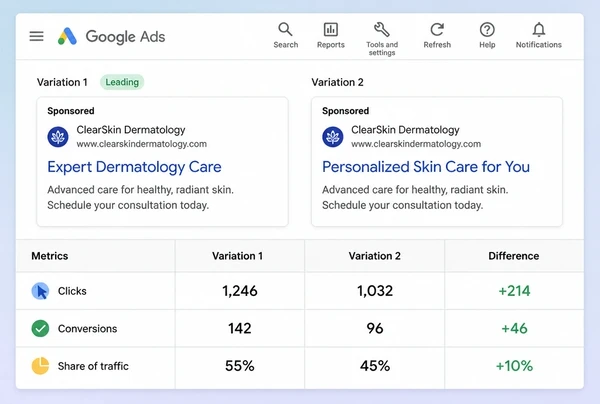Open Search in the top toolbar

(285, 36)
